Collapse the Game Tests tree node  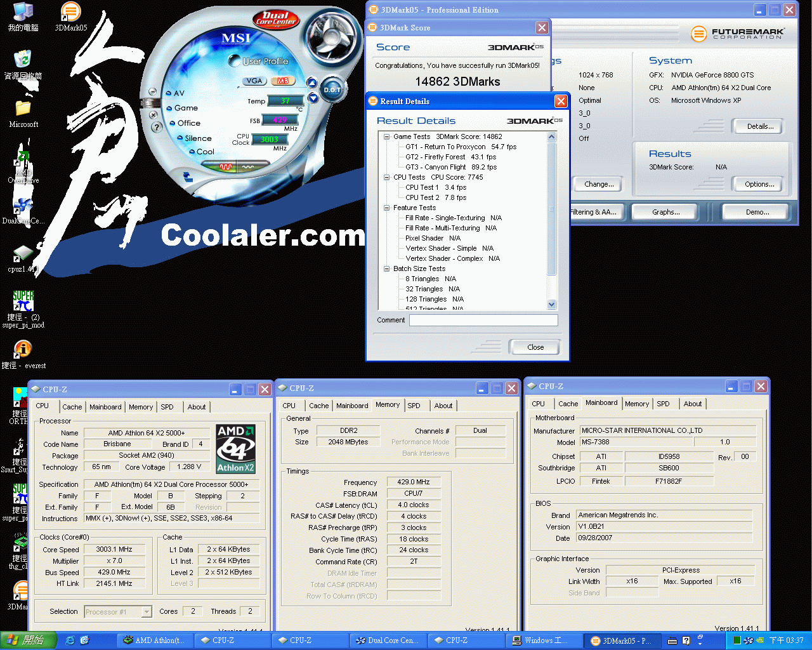(386, 136)
